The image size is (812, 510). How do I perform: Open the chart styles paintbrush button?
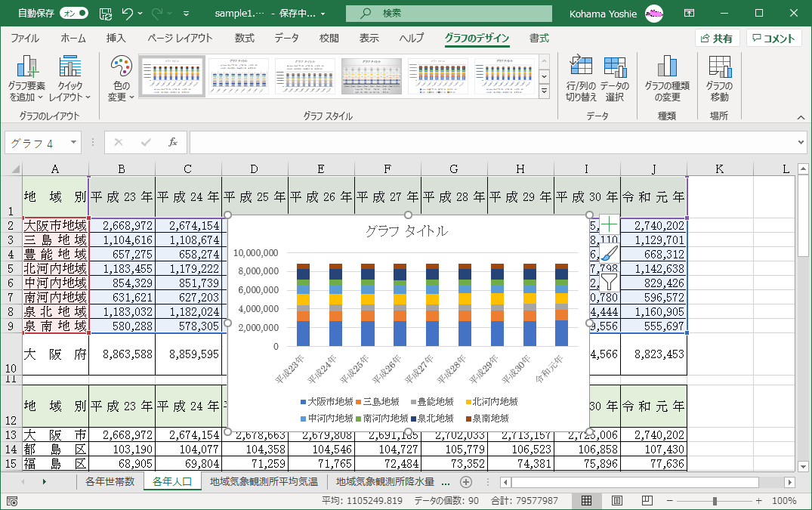(x=609, y=253)
